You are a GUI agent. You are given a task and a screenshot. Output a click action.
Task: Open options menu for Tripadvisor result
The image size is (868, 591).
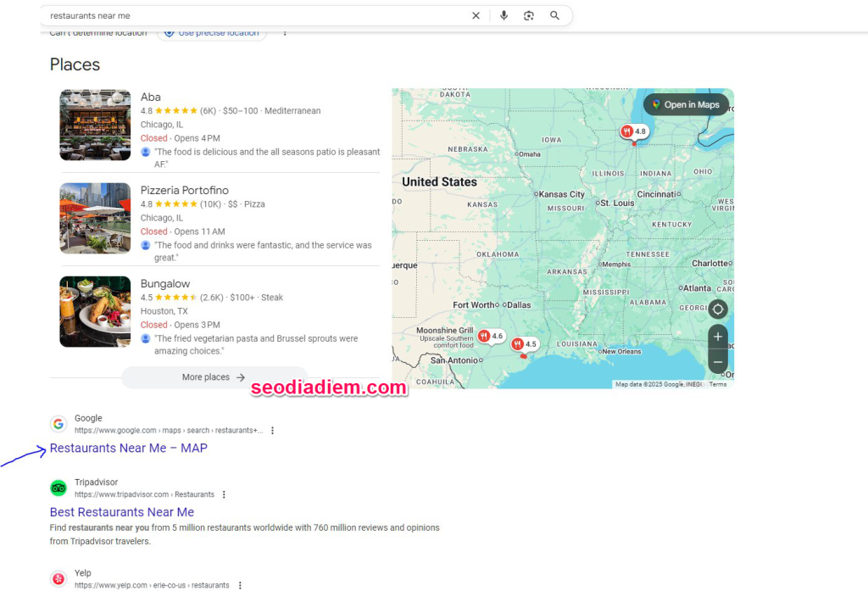[224, 495]
